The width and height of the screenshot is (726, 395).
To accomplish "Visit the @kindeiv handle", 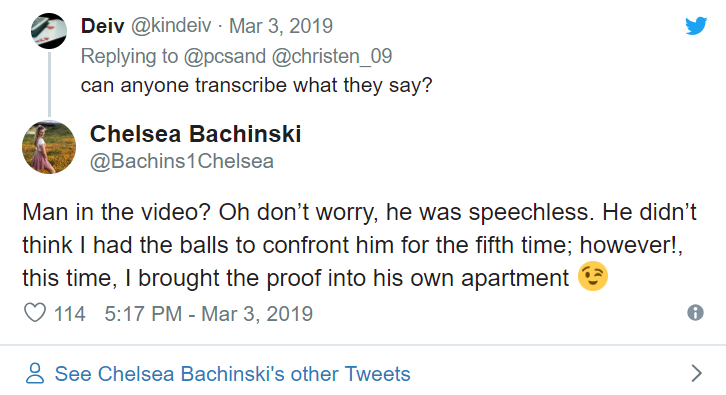I will pyautogui.click(x=171, y=26).
